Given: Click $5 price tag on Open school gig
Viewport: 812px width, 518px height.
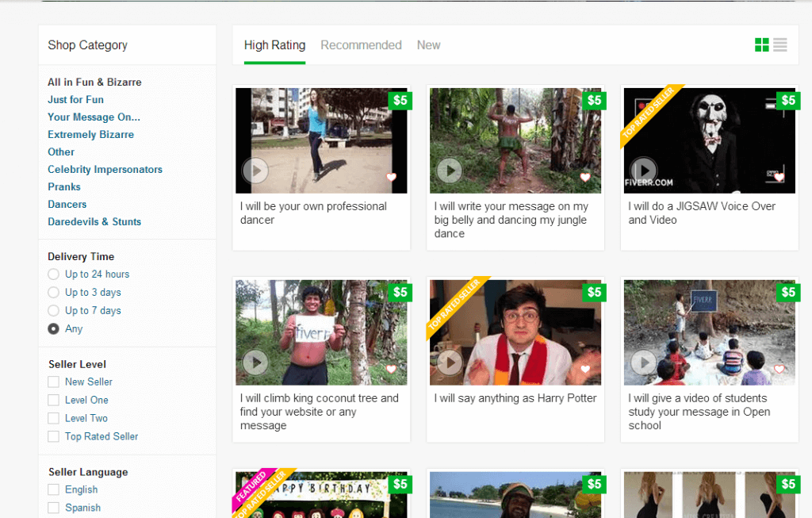Looking at the screenshot, I should coord(788,292).
